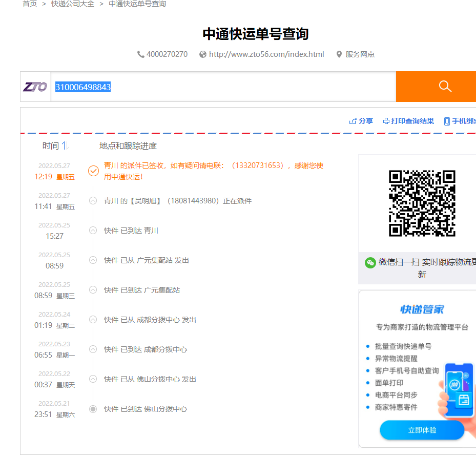Click 专为商家打造的物流管理平台 tagline
Viewport: 476px width, 458px height.
422,327
